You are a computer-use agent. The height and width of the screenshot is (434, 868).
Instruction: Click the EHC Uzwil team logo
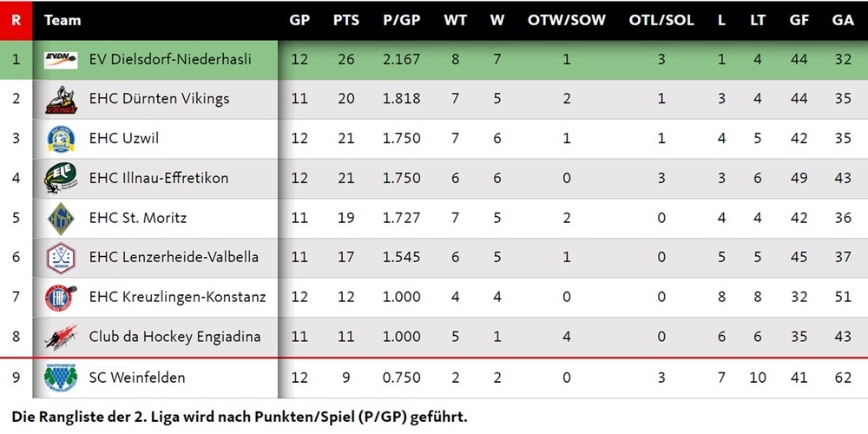pos(62,139)
